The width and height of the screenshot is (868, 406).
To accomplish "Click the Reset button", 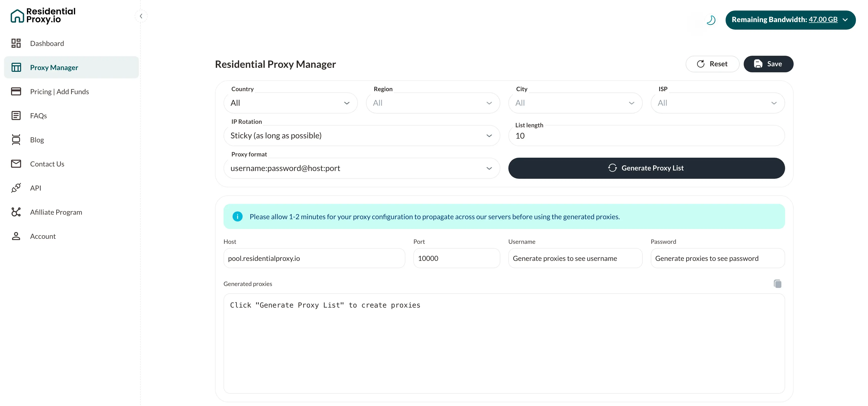I will [x=712, y=64].
